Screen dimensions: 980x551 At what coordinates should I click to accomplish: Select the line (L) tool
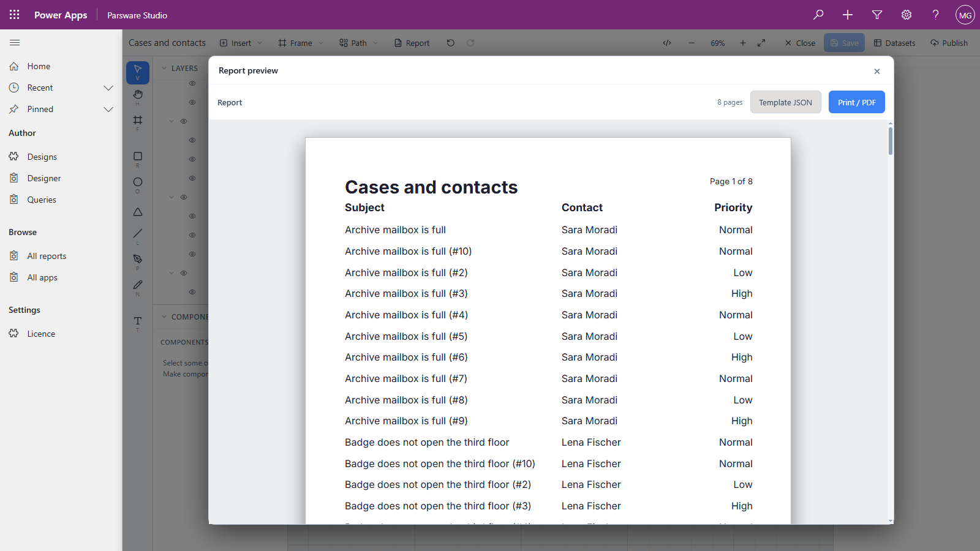coord(138,236)
